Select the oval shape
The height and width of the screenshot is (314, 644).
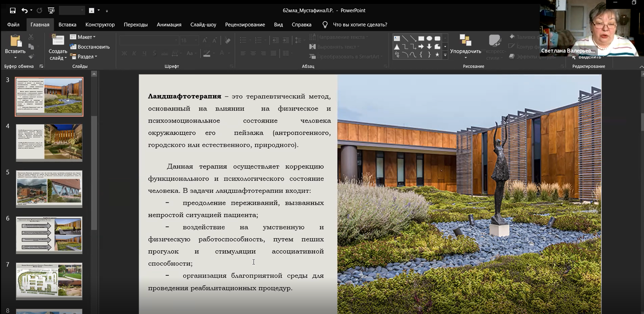[x=429, y=38]
